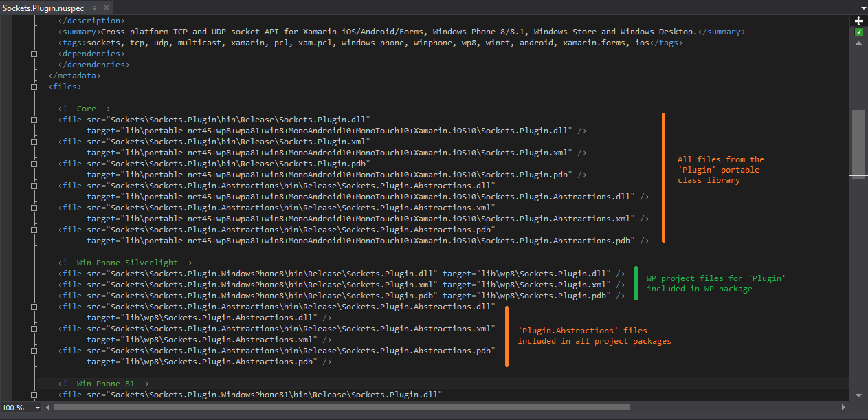Click the horizontal scrollbar left arrow

coord(47,408)
